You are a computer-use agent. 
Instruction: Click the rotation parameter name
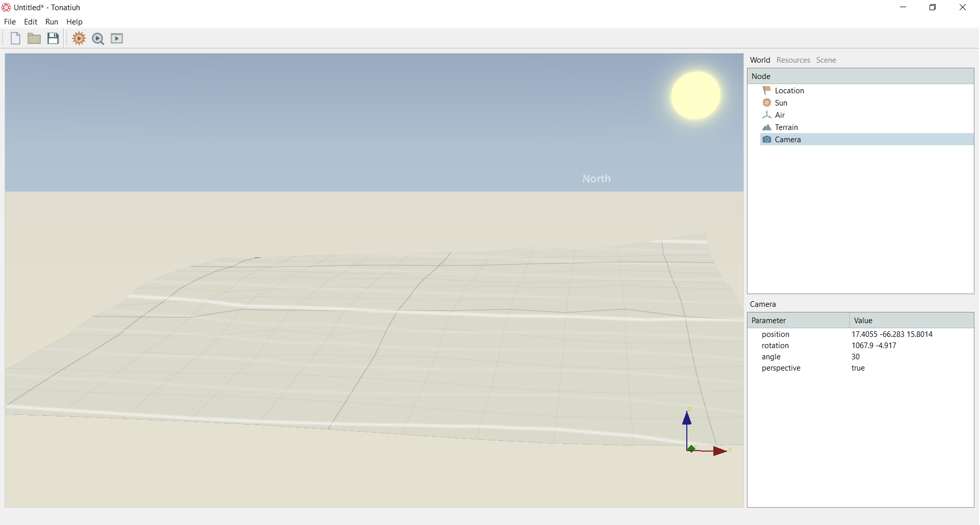pyautogui.click(x=775, y=346)
